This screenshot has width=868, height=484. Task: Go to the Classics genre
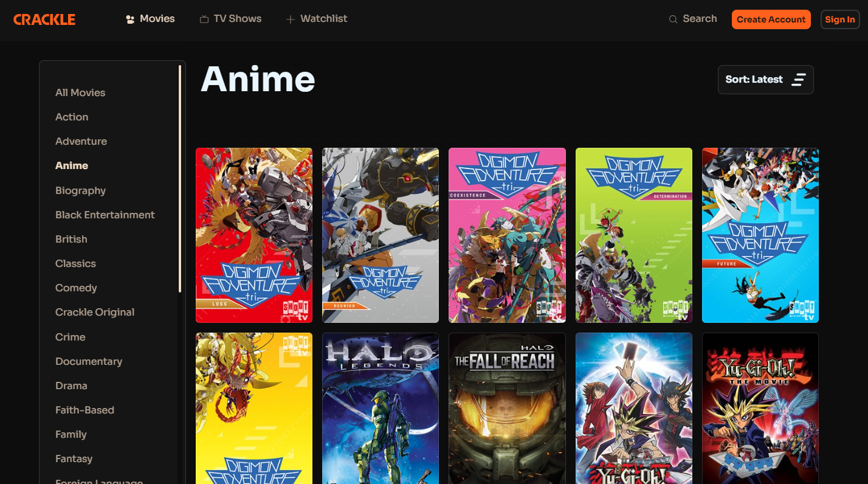pyautogui.click(x=75, y=263)
